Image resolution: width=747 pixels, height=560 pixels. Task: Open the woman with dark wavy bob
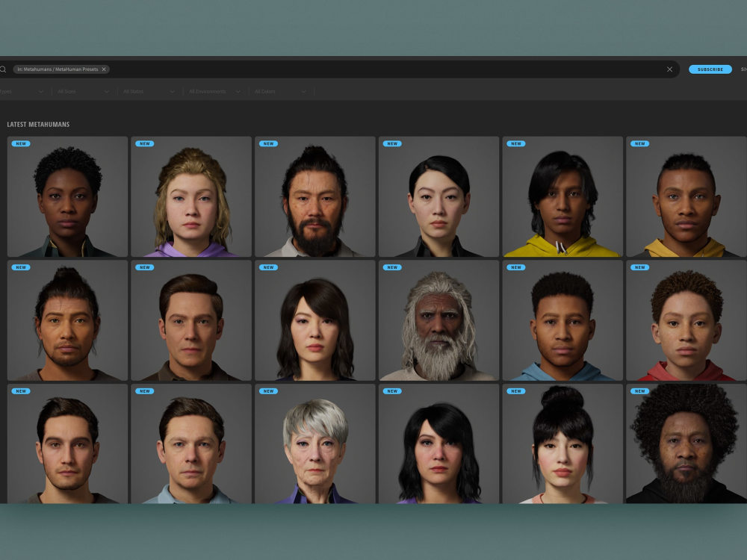315,320
